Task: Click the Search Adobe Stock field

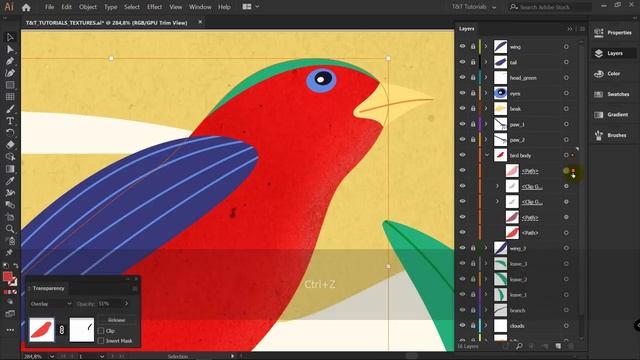Action: (549, 7)
